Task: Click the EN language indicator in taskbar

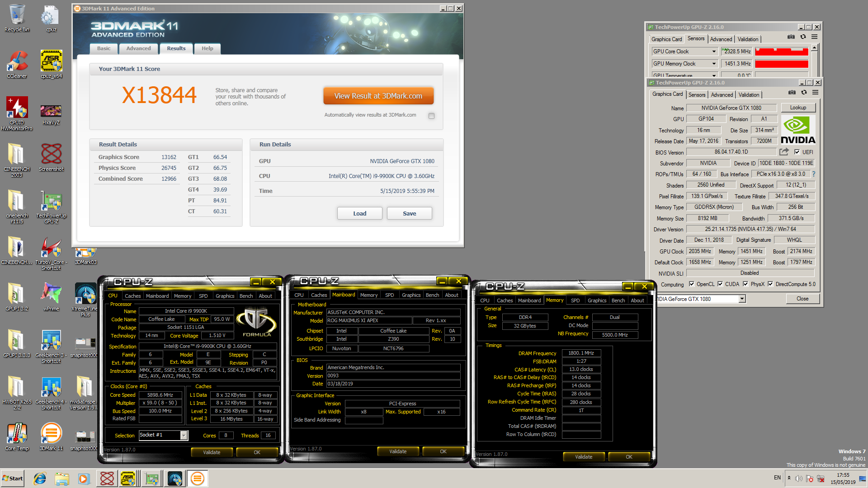Action: coord(777,478)
